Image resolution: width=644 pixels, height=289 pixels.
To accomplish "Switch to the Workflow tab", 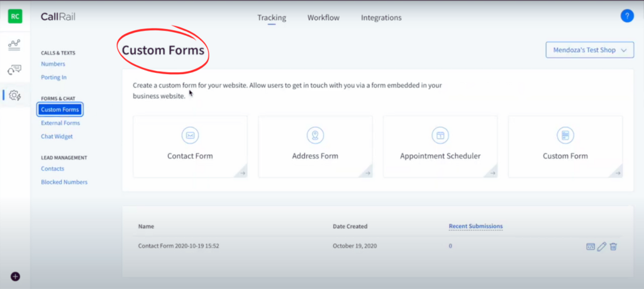I will coord(324,18).
